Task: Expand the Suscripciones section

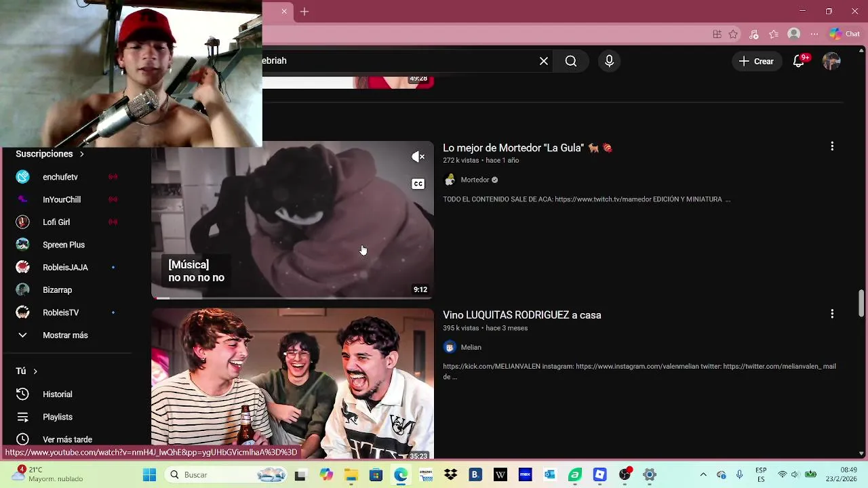Action: pyautogui.click(x=50, y=154)
